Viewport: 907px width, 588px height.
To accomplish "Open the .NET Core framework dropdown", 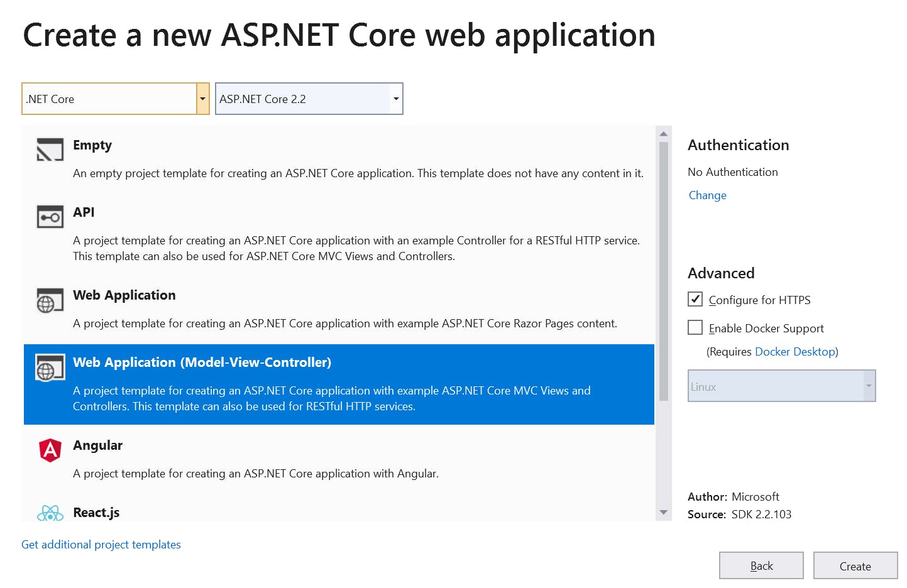I will click(x=202, y=99).
